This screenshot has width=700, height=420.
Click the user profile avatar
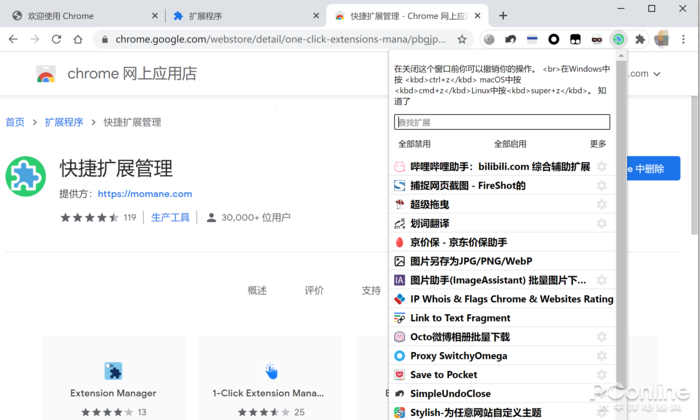(662, 39)
